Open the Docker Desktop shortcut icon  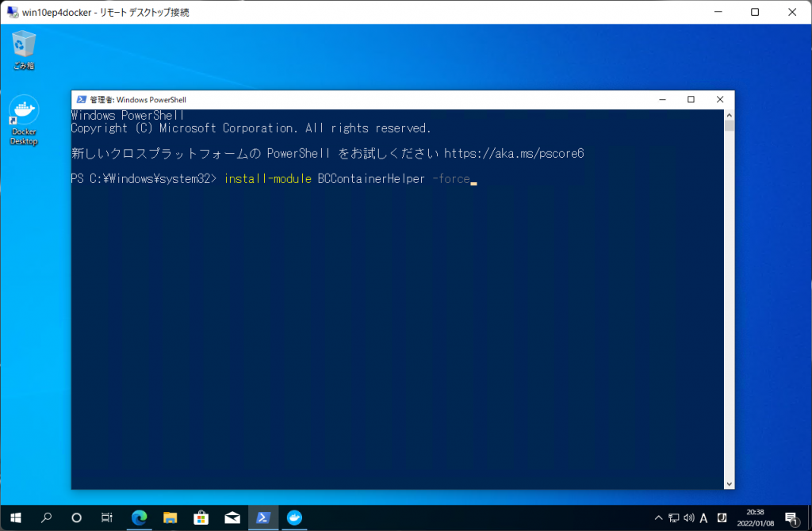(24, 120)
